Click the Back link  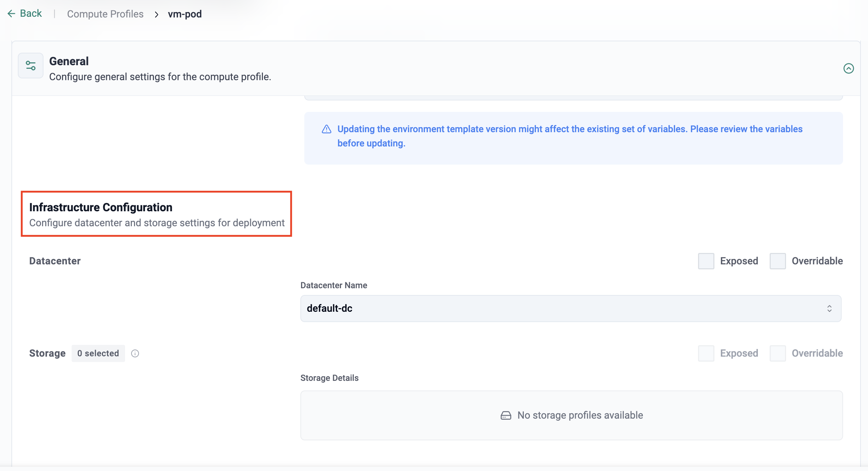[x=31, y=14]
